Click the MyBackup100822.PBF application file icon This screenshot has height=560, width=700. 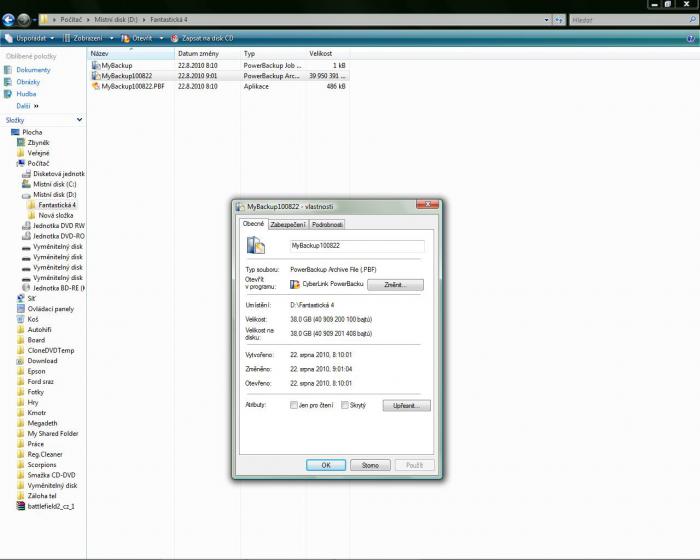95,86
